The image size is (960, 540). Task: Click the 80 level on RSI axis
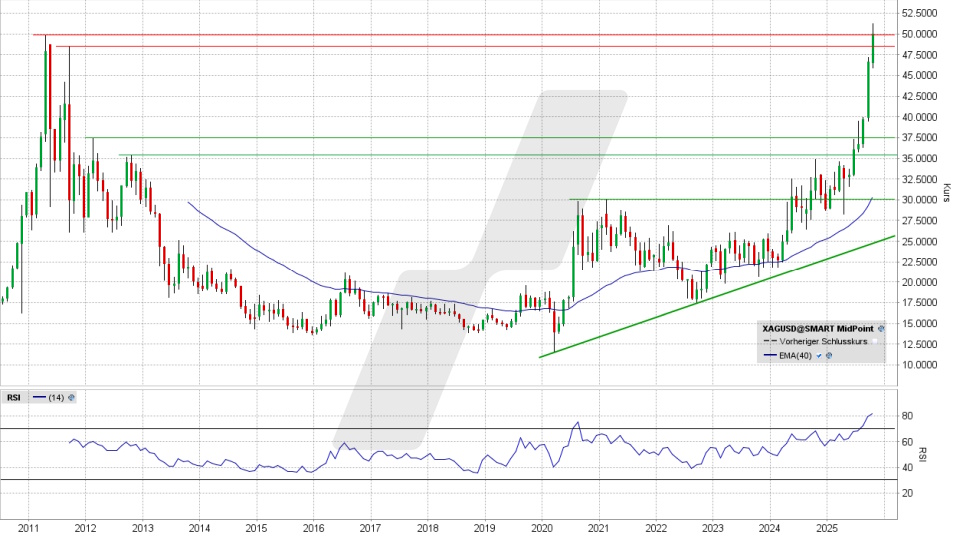(x=907, y=416)
